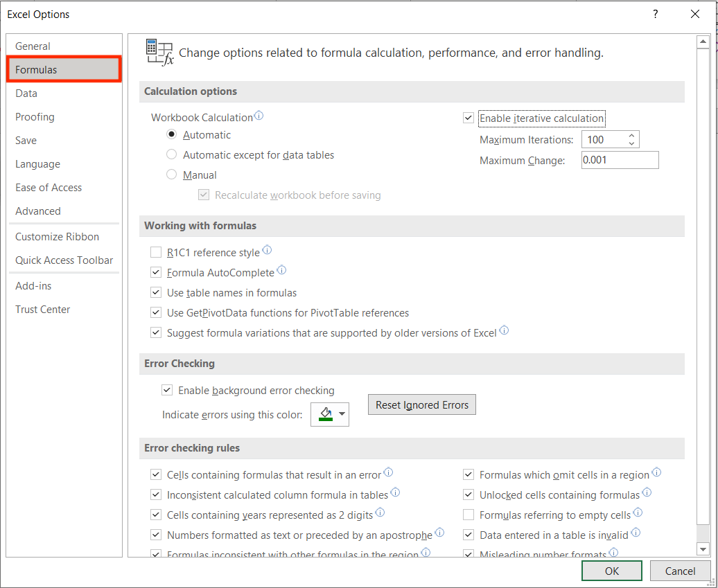Toggle Cells containing years as 2 digits
The height and width of the screenshot is (588, 718).
156,515
